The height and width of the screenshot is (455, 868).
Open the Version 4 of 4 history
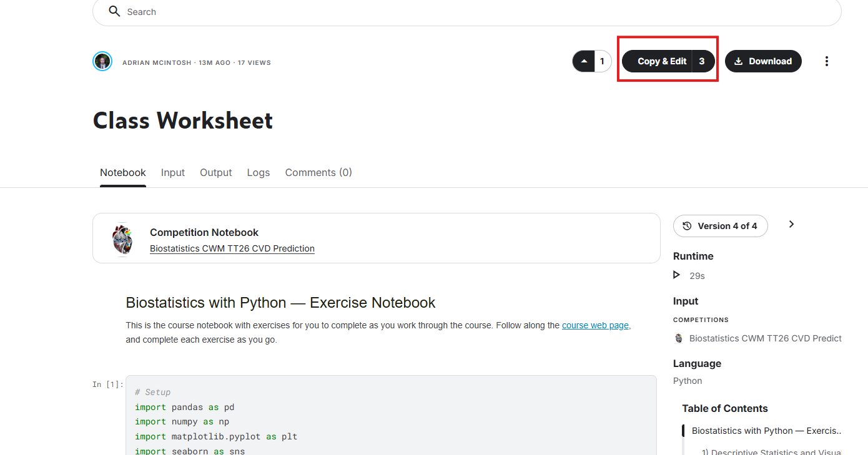pos(721,226)
